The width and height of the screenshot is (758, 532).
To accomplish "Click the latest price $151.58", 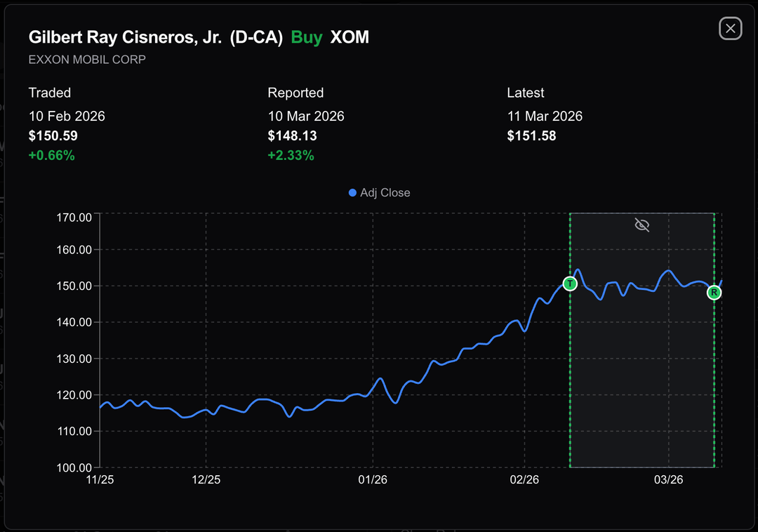I will pyautogui.click(x=532, y=135).
